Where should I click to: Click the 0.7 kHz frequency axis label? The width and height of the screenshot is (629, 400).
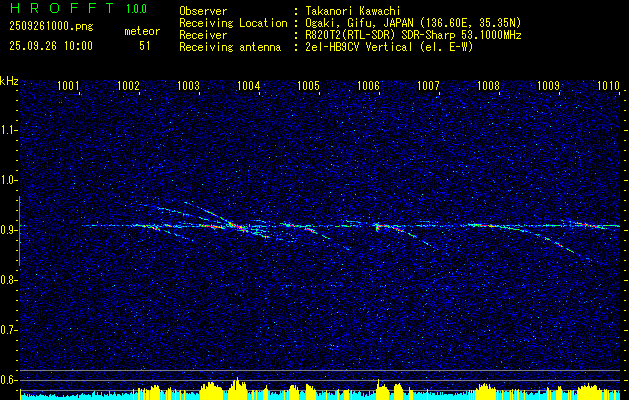pos(7,330)
